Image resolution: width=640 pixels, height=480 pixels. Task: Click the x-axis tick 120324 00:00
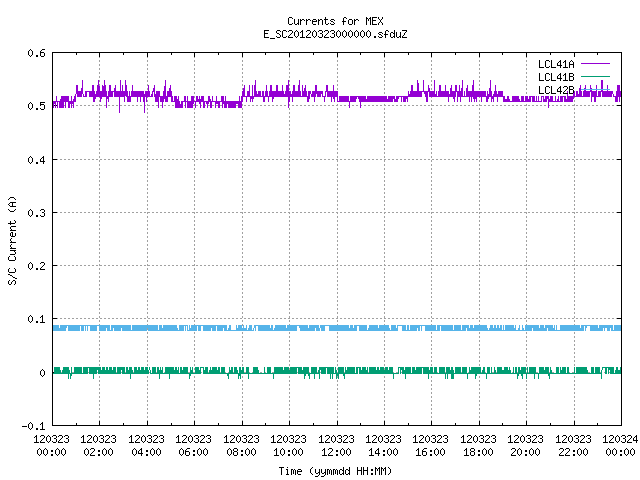tap(620, 445)
